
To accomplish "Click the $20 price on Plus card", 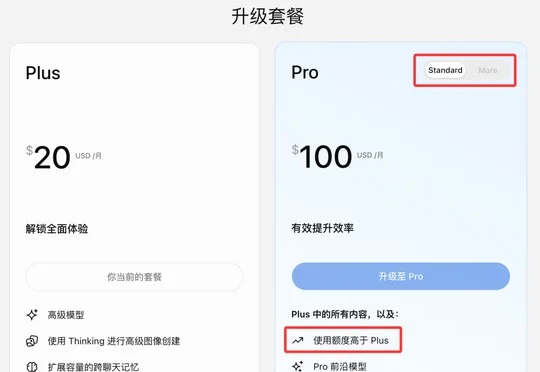I will 48,157.
